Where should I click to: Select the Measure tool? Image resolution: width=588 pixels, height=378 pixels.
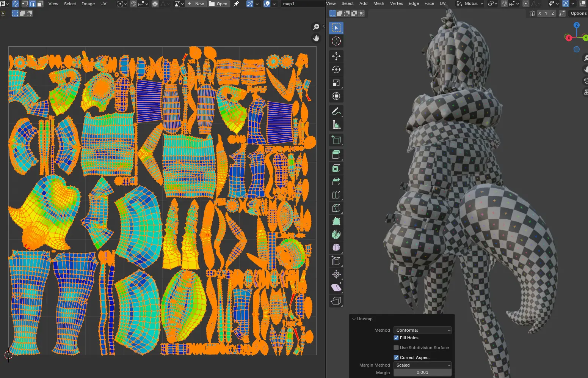click(336, 125)
